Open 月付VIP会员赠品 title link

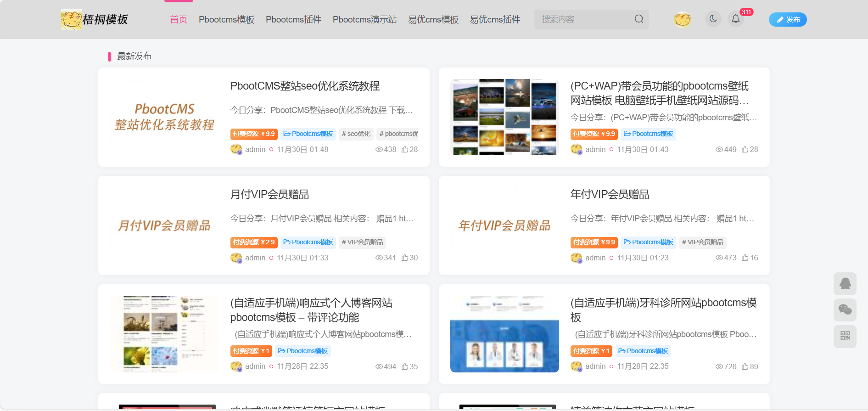pos(270,194)
